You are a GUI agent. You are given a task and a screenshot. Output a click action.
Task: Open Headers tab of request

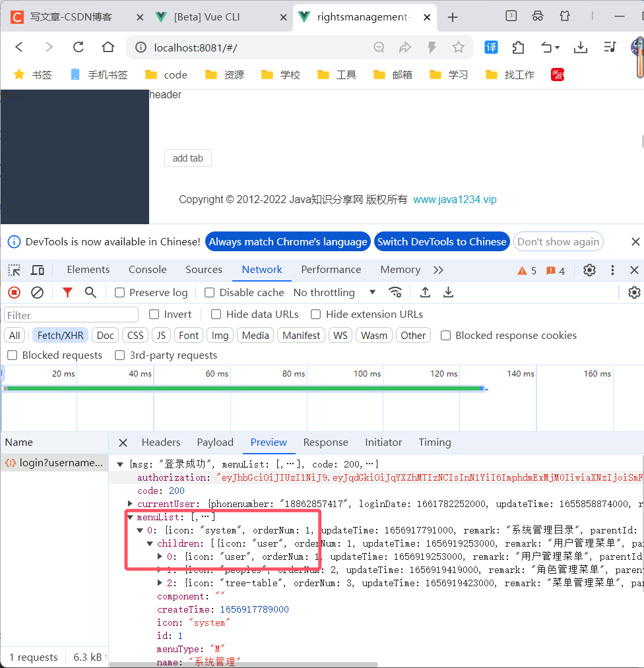161,442
